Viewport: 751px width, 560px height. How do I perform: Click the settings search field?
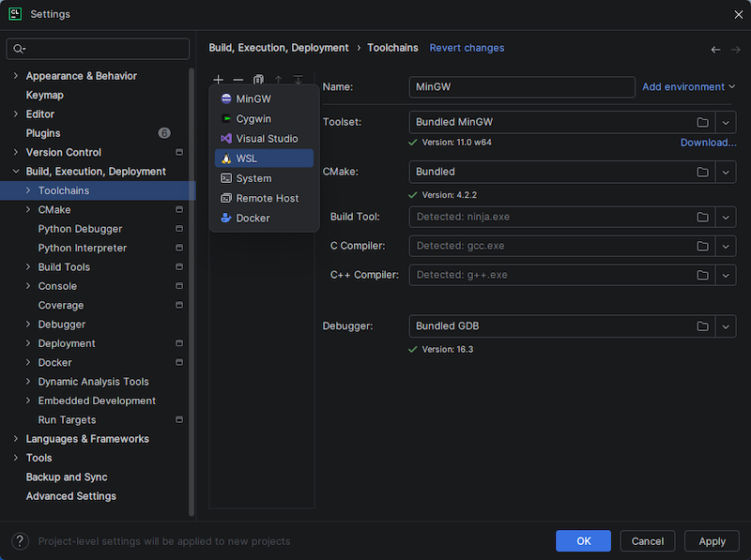pos(98,49)
